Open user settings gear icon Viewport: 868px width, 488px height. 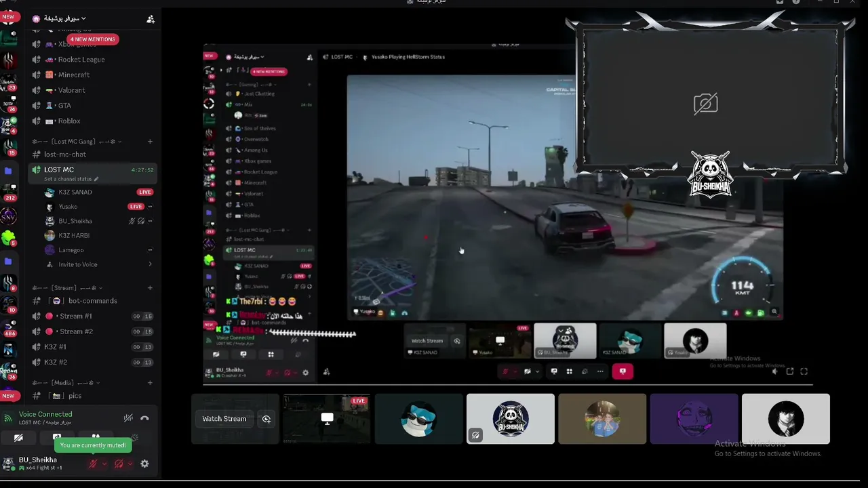point(144,464)
